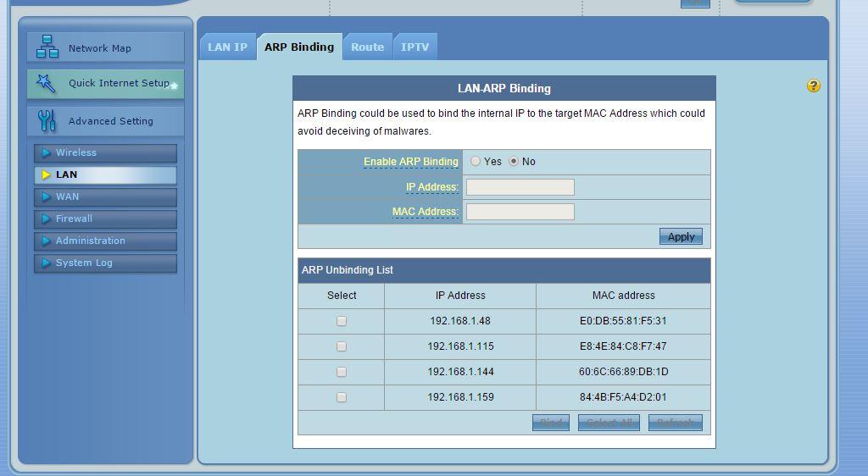This screenshot has height=476, width=868.
Task: Click MAC address E8:4E:84:C8:F7:47
Action: pyautogui.click(x=623, y=346)
